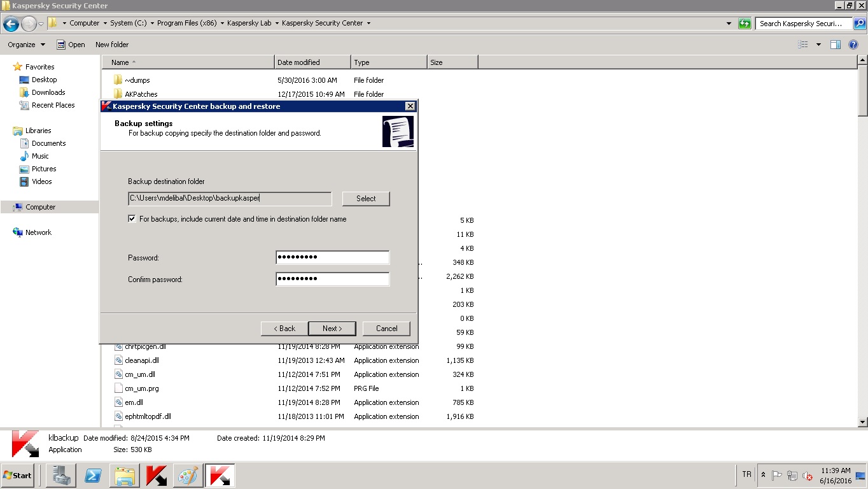Viewport: 868px width, 489px height.
Task: Click the green refresh icon in address bar
Action: click(744, 24)
